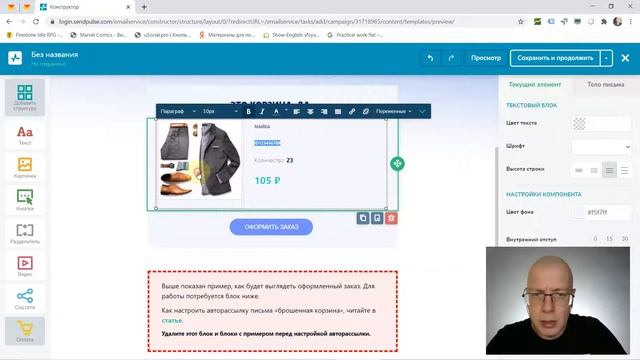The height and width of the screenshot is (360, 640).
Task: Open the статье link in the notice
Action: pos(172,321)
